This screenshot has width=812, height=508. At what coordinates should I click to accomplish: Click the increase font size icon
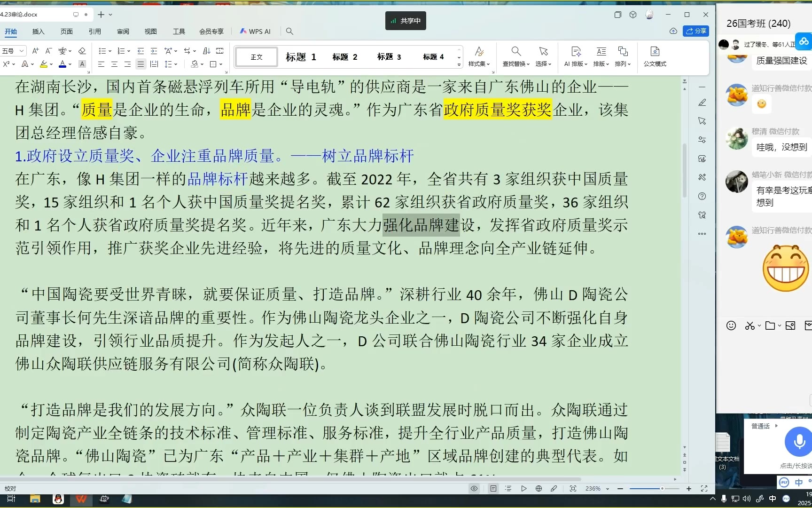coord(35,51)
